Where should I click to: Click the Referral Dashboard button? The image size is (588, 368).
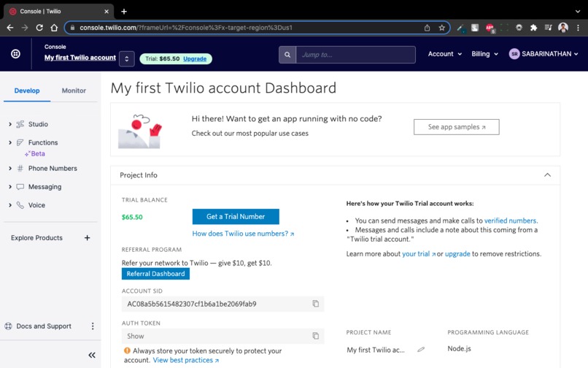(155, 274)
